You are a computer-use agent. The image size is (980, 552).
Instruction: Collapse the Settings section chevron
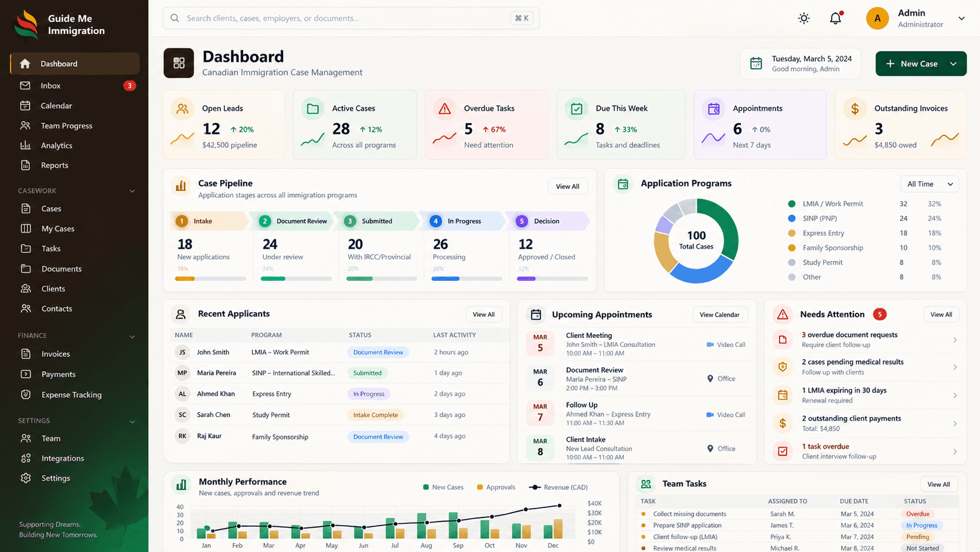click(132, 421)
